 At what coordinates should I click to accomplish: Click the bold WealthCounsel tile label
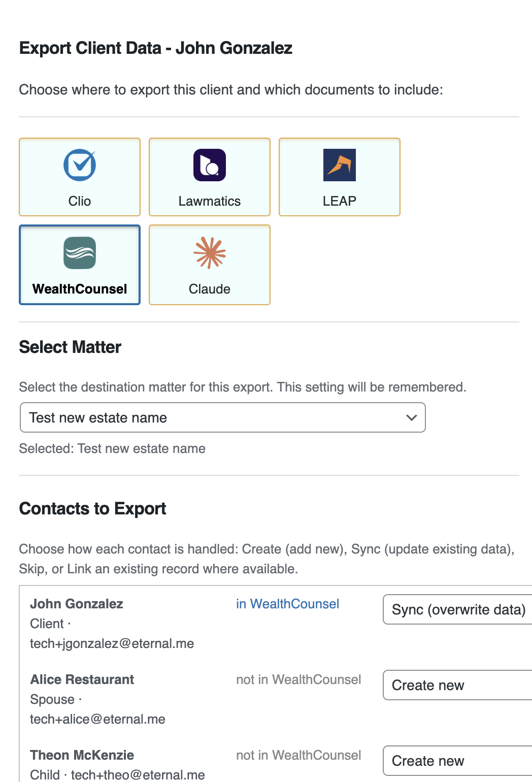click(80, 289)
